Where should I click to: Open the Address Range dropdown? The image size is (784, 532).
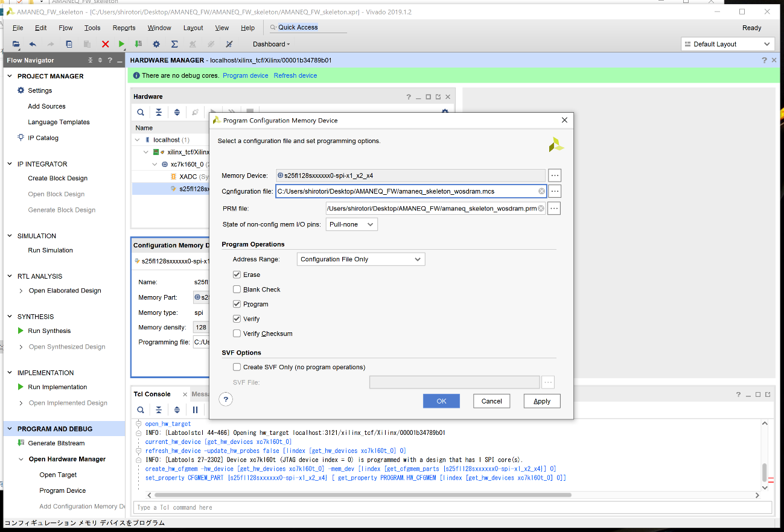click(361, 259)
